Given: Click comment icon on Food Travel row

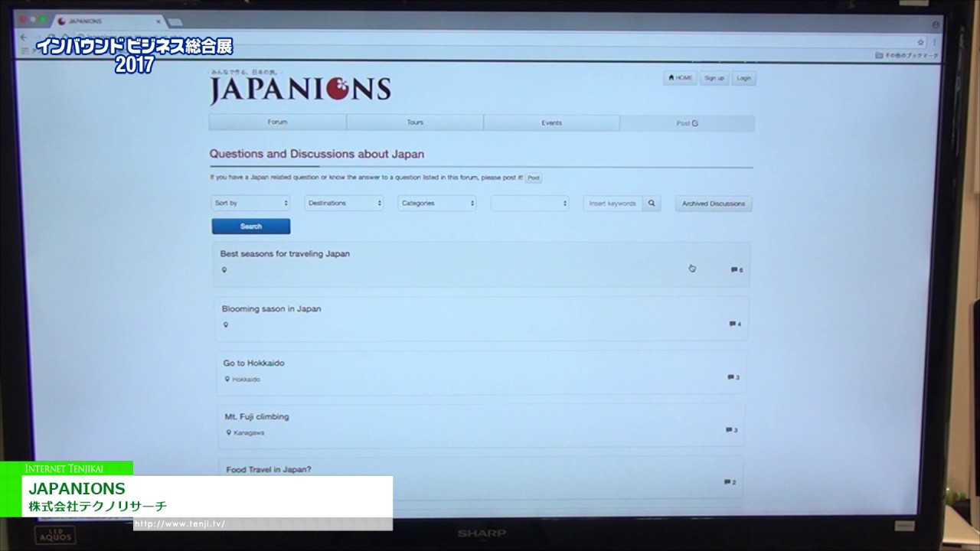Looking at the screenshot, I should click(727, 482).
